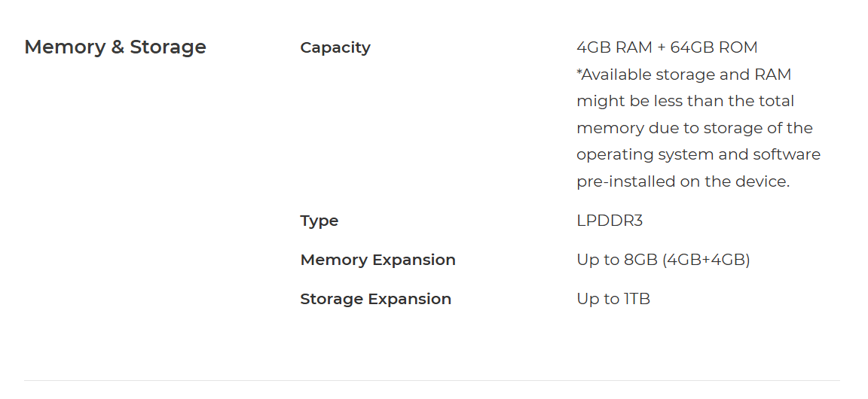Image resolution: width=868 pixels, height=399 pixels.
Task: Select the 'might be less than the total' line
Action: pyautogui.click(x=685, y=102)
